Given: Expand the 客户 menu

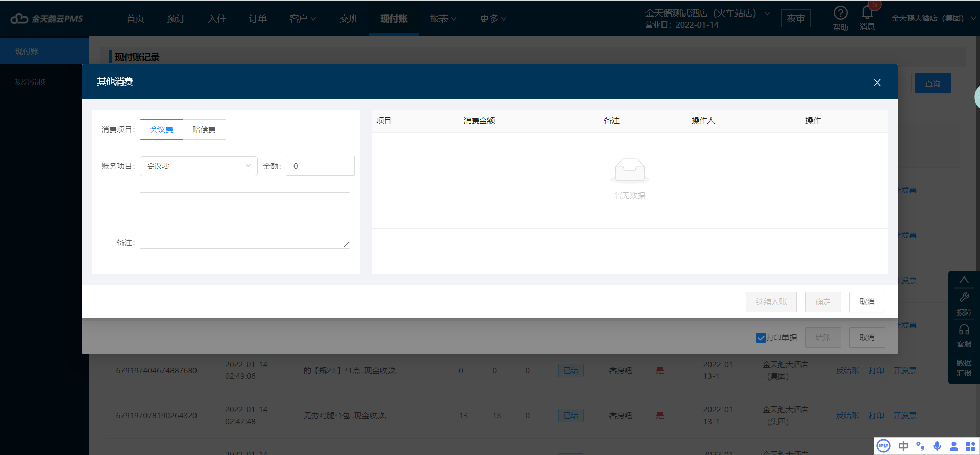Looking at the screenshot, I should click(x=303, y=19).
